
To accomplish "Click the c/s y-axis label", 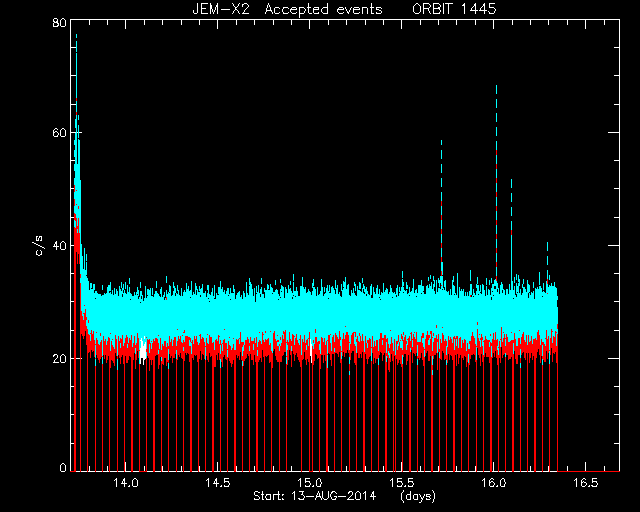I will coord(38,245).
